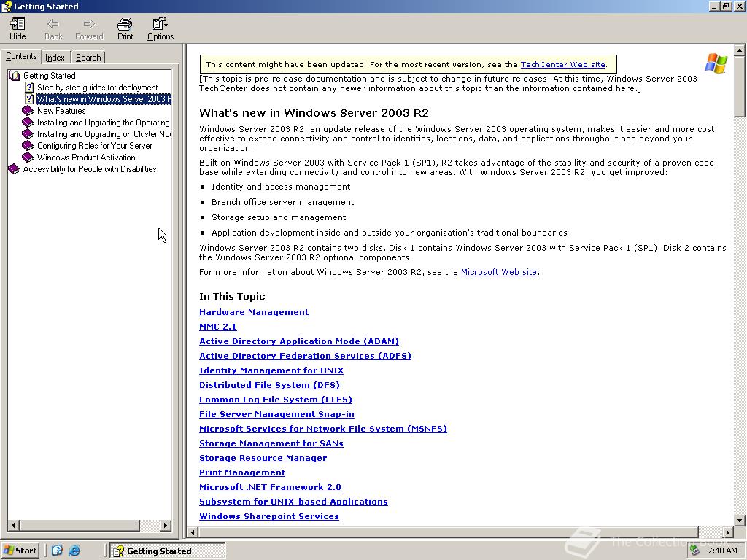747x560 pixels.
Task: Open the Windows Sharepoint Services link
Action: pyautogui.click(x=268, y=516)
